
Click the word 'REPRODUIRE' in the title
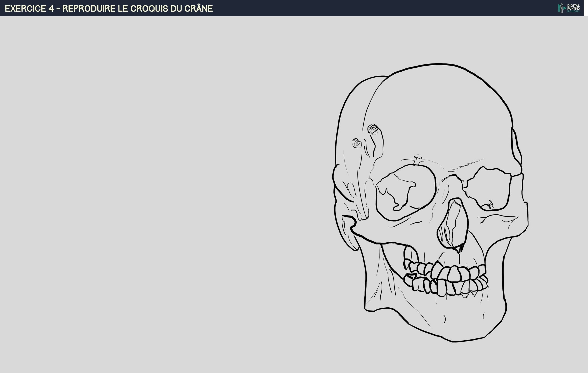tap(89, 8)
